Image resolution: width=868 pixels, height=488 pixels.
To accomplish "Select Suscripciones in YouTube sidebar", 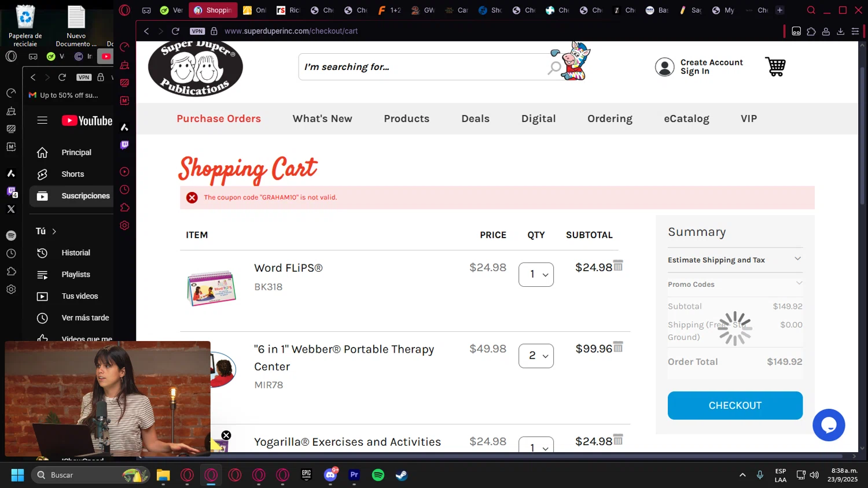I will click(72, 196).
